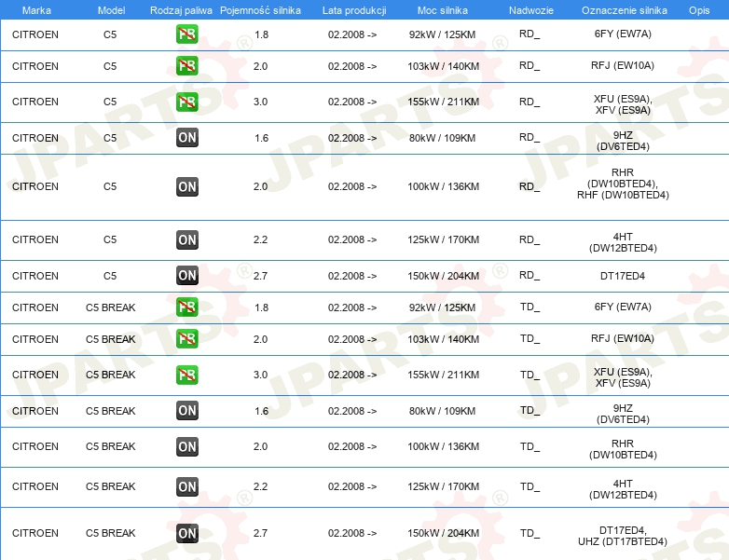Image resolution: width=729 pixels, height=560 pixels.
Task: Click the Moc silnika column header
Action: (x=443, y=10)
